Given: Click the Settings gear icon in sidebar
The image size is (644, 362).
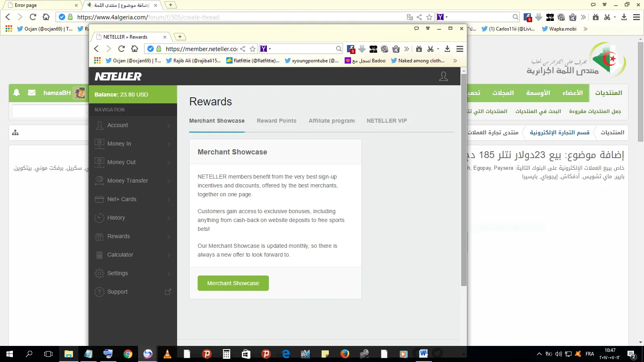Looking at the screenshot, I should 99,274.
